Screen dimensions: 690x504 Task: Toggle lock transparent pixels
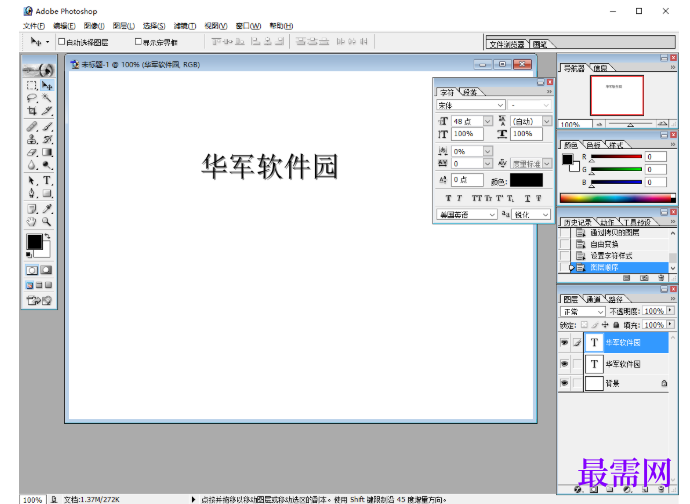click(584, 325)
